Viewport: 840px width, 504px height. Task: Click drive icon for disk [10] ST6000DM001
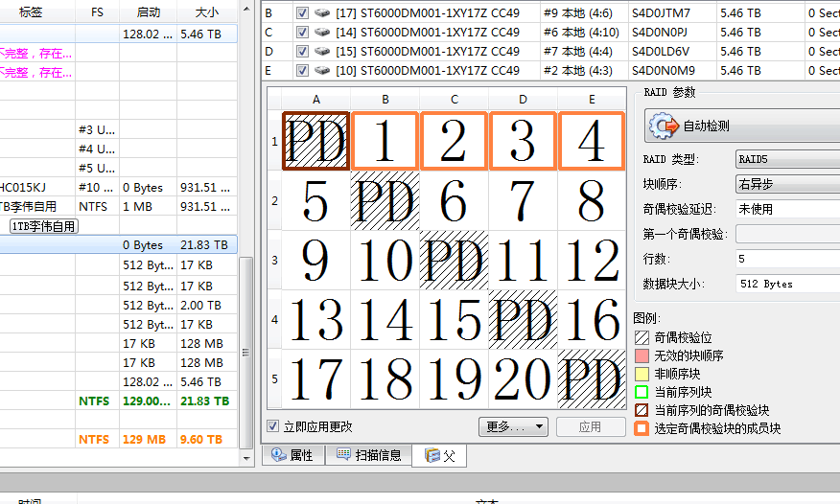pos(322,70)
